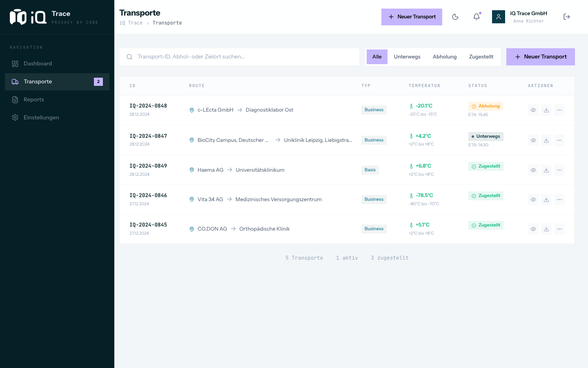Click the Transporte badge showing 2
588x368 pixels.
98,81
